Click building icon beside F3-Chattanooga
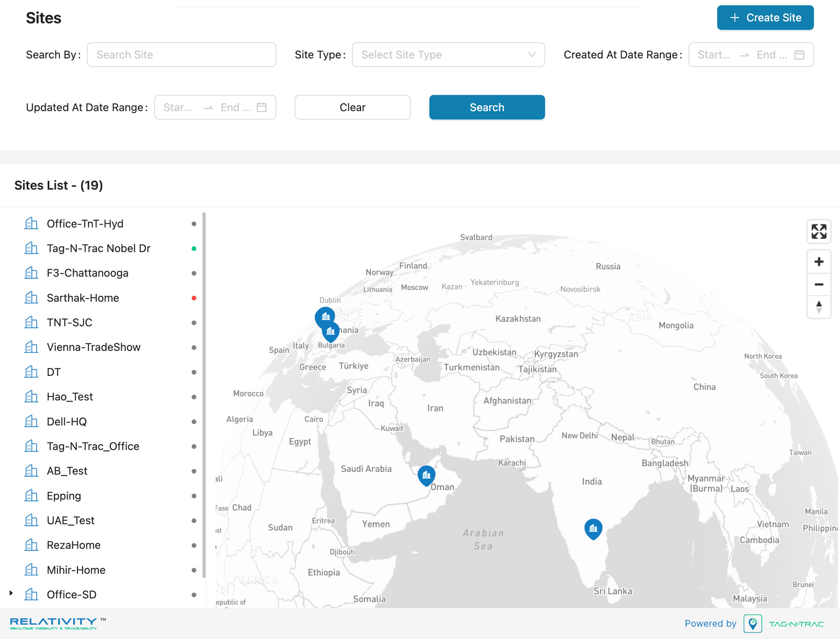The image size is (840, 639). coord(31,272)
